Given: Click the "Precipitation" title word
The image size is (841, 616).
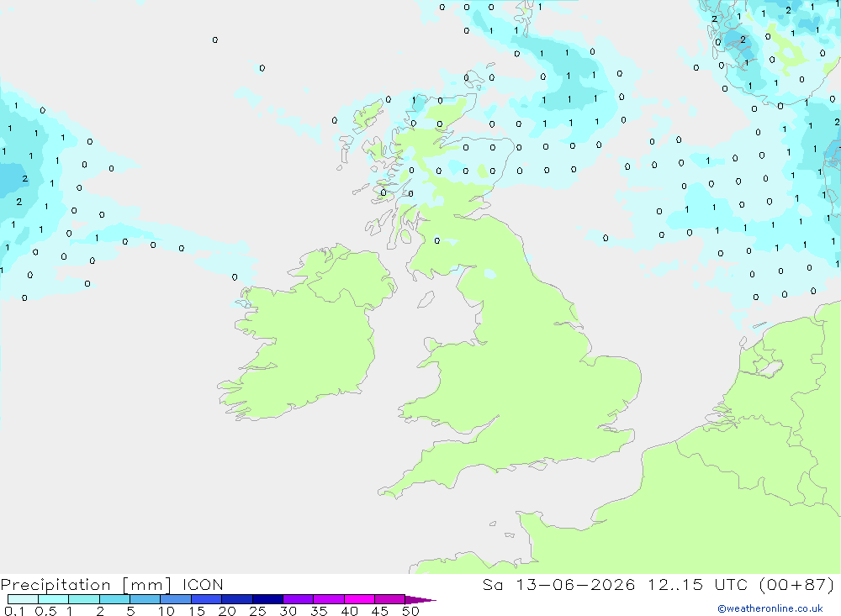Looking at the screenshot, I should point(56,585).
